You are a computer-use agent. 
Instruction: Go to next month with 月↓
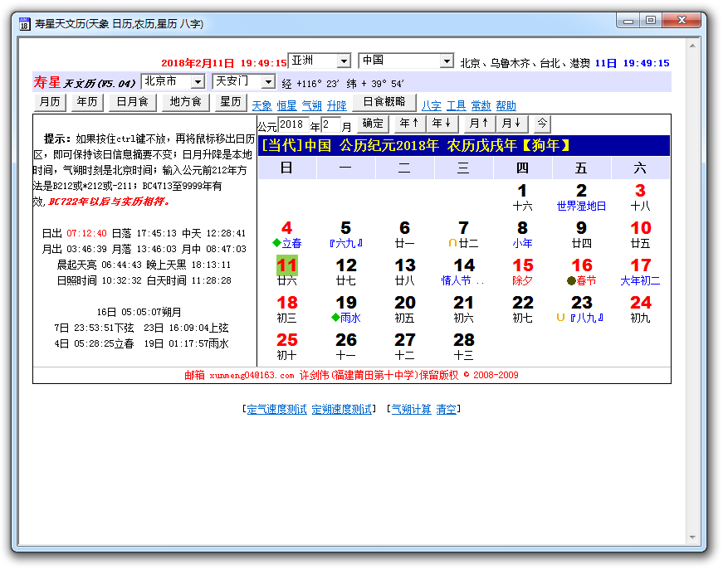pyautogui.click(x=511, y=124)
